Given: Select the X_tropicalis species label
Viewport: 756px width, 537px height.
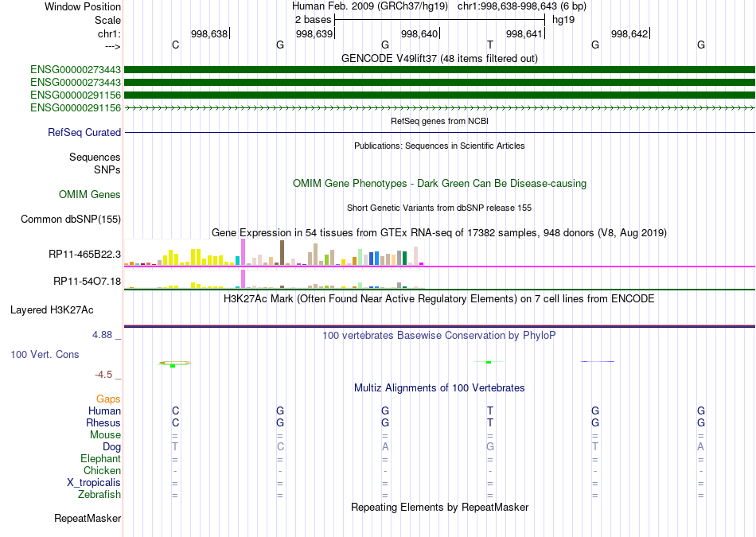Looking at the screenshot, I should (94, 483).
